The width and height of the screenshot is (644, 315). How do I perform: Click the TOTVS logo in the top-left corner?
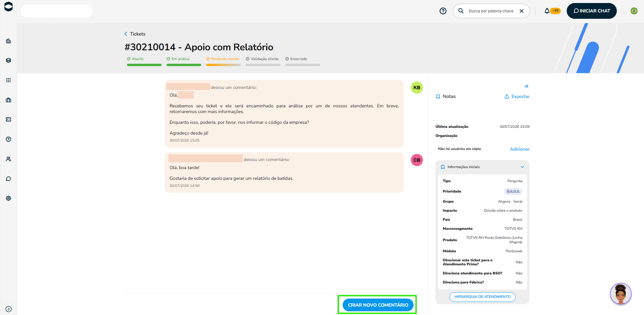tap(8, 6)
